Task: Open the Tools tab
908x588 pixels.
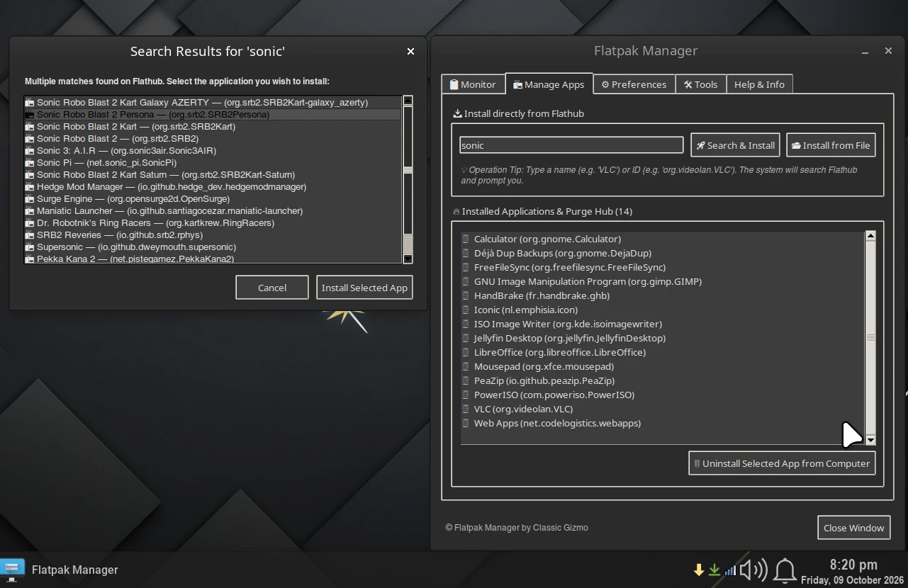Action: (700, 84)
